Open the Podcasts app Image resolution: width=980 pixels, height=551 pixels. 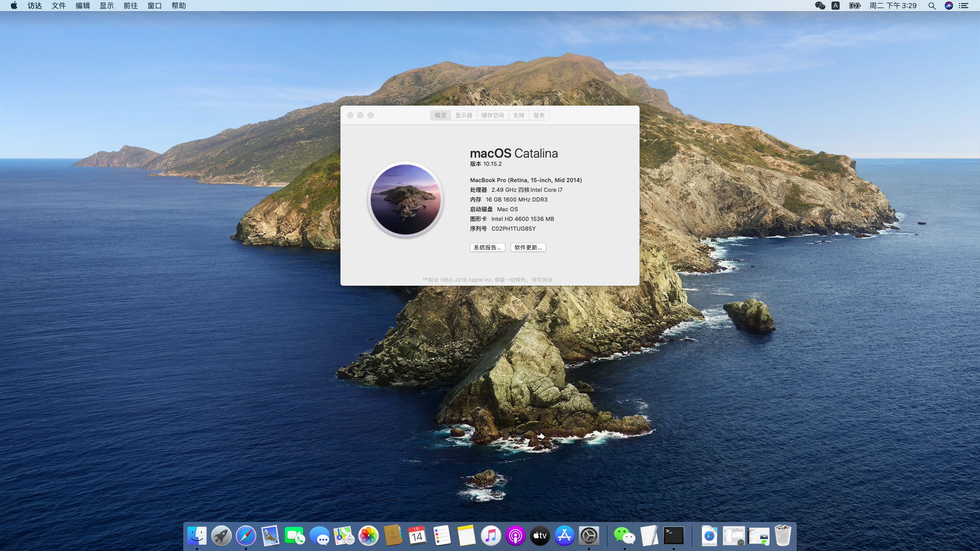tap(515, 536)
